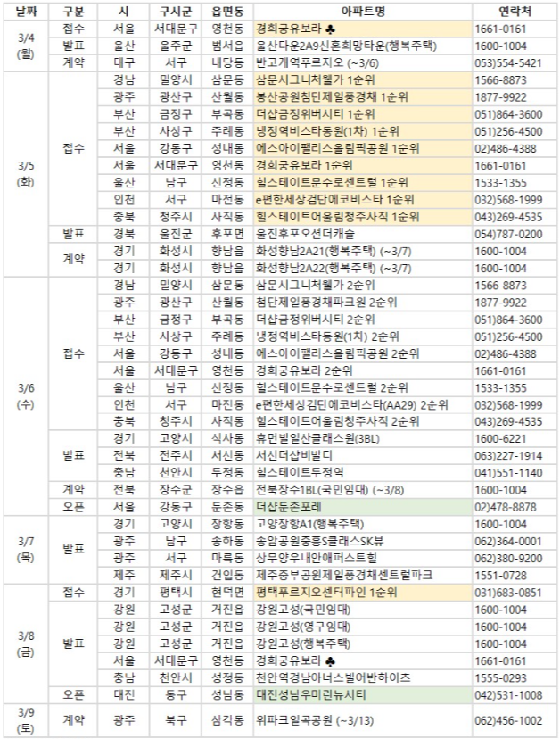
Task: Click 더샵금정위버시티 1순위 entry
Action: pos(315,114)
